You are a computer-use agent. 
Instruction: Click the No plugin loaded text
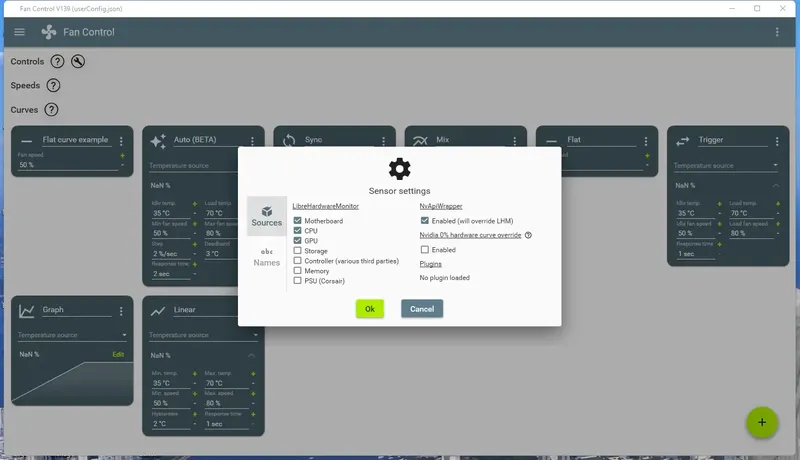pos(444,277)
